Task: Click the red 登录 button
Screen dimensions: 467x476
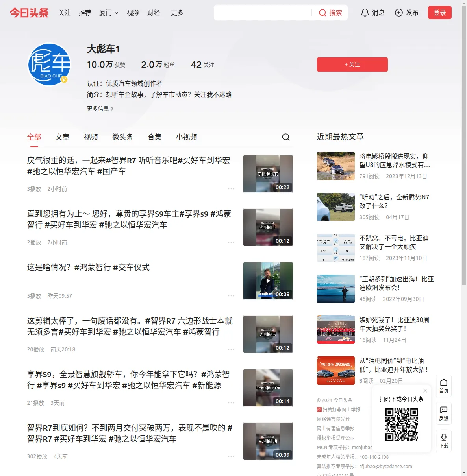Action: tap(440, 13)
